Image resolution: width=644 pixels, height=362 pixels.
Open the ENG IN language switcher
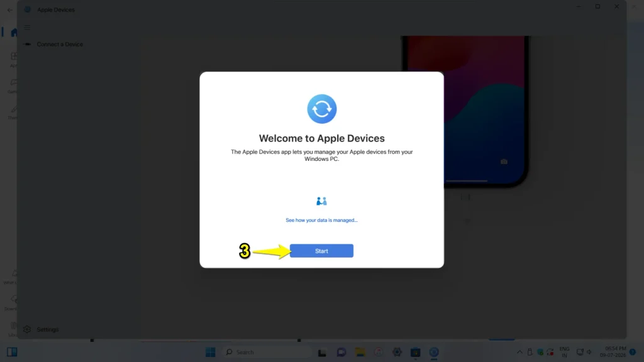coord(564,352)
